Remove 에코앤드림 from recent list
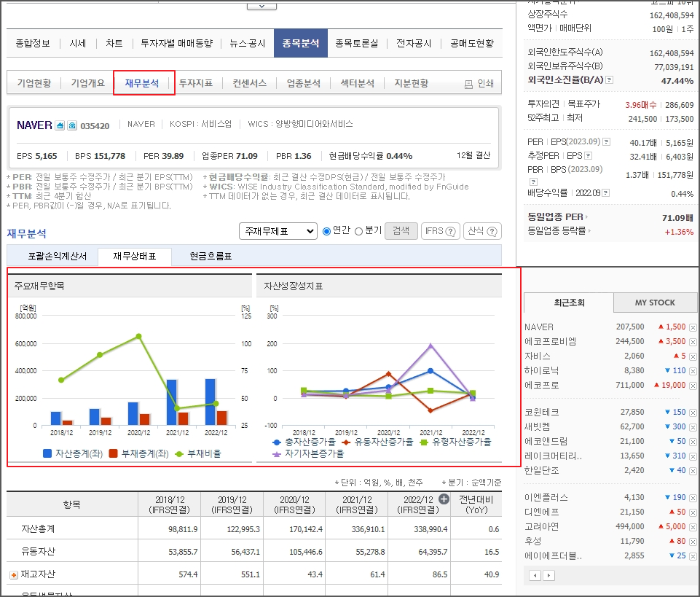Viewport: 700px width, 597px height. coord(693,442)
